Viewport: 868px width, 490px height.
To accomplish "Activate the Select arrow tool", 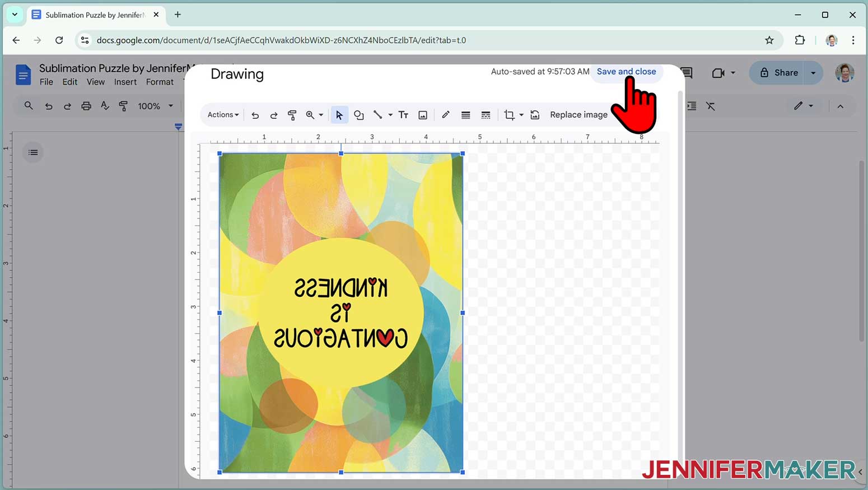I will pyautogui.click(x=339, y=115).
